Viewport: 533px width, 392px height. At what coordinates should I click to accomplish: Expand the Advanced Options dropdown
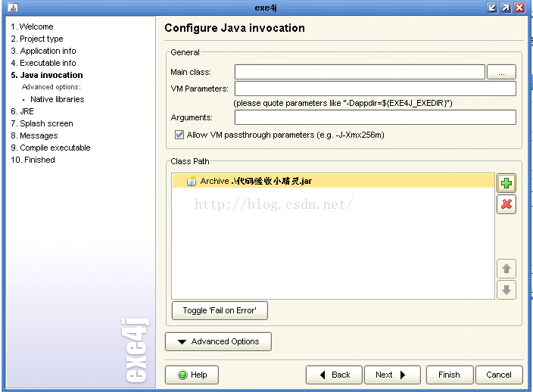click(218, 341)
